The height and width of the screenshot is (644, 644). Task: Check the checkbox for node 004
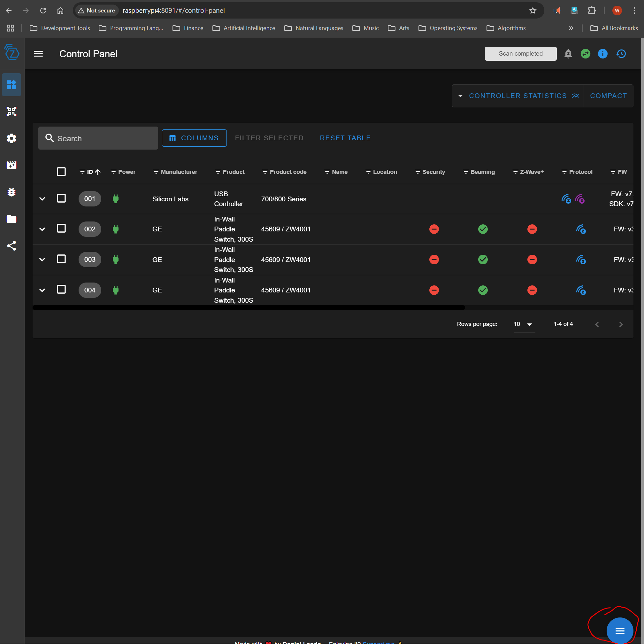click(x=61, y=290)
